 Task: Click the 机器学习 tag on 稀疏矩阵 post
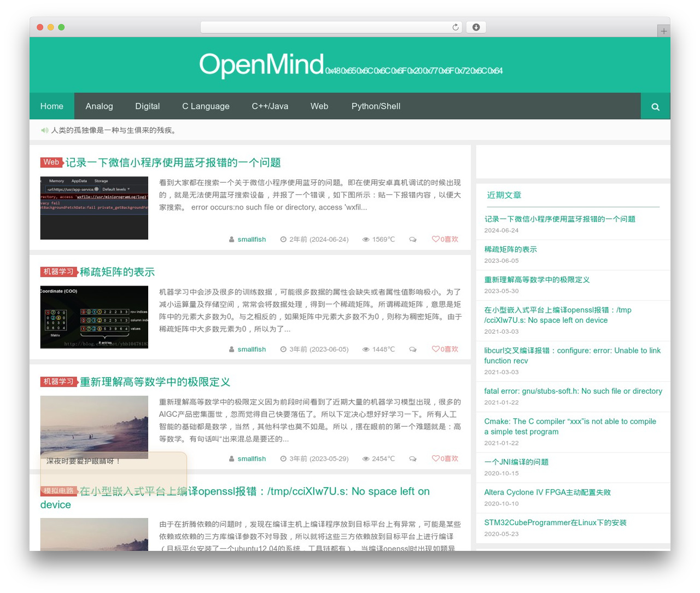(x=58, y=272)
